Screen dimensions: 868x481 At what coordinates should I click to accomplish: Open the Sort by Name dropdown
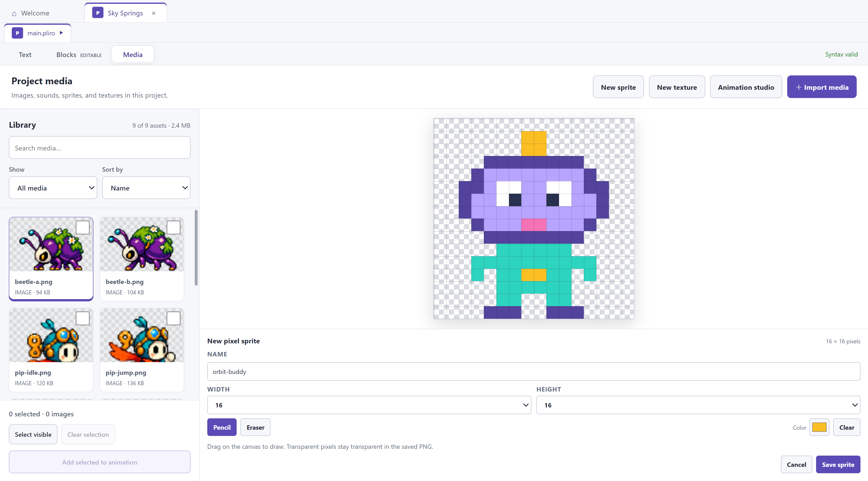(146, 188)
